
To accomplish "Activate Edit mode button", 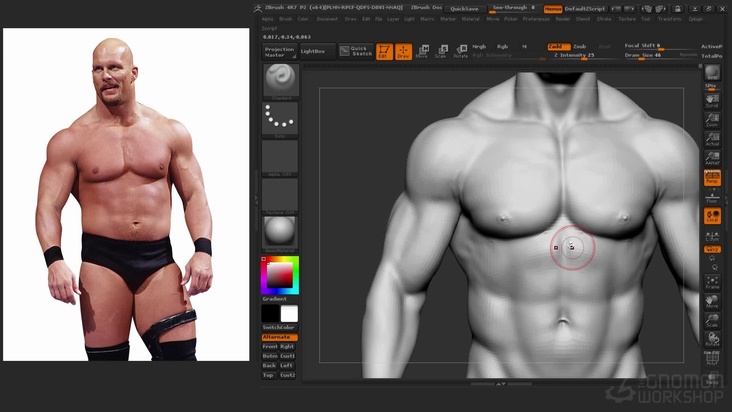I will pyautogui.click(x=384, y=51).
